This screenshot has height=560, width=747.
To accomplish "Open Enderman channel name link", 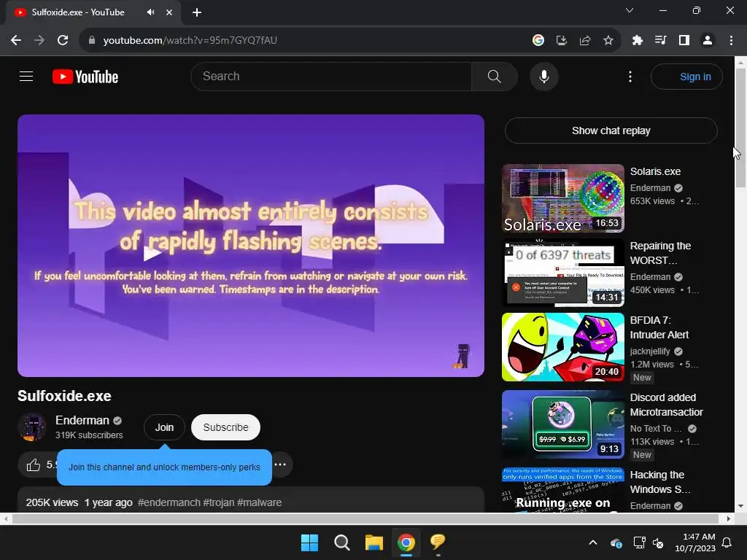I will click(82, 421).
